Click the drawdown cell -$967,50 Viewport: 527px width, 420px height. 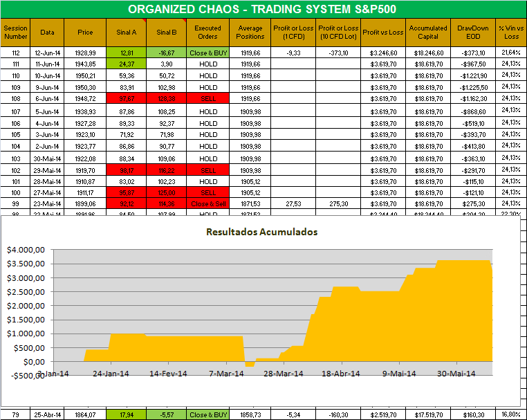(473, 64)
